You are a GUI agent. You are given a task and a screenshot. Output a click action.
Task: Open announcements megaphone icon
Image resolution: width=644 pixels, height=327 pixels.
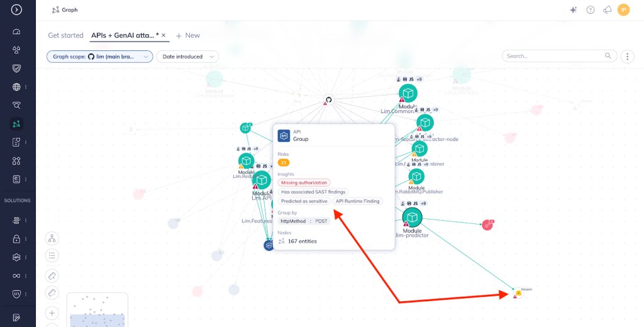tap(607, 9)
